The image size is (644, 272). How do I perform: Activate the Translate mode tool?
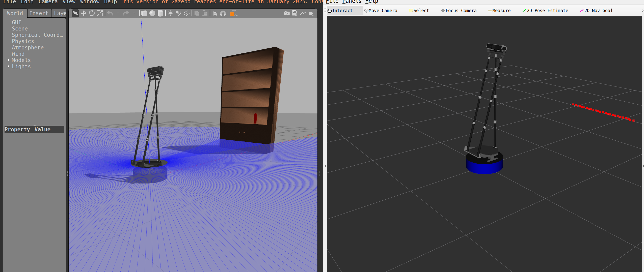(84, 13)
